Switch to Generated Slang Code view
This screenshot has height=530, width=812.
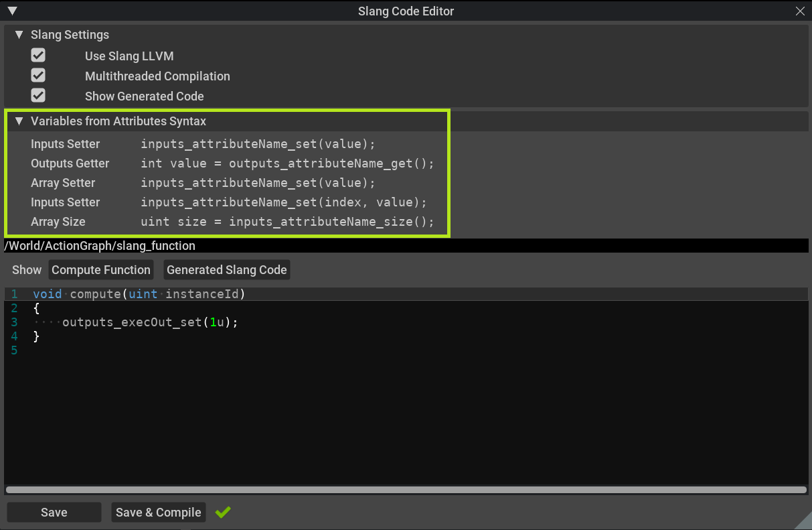(227, 270)
